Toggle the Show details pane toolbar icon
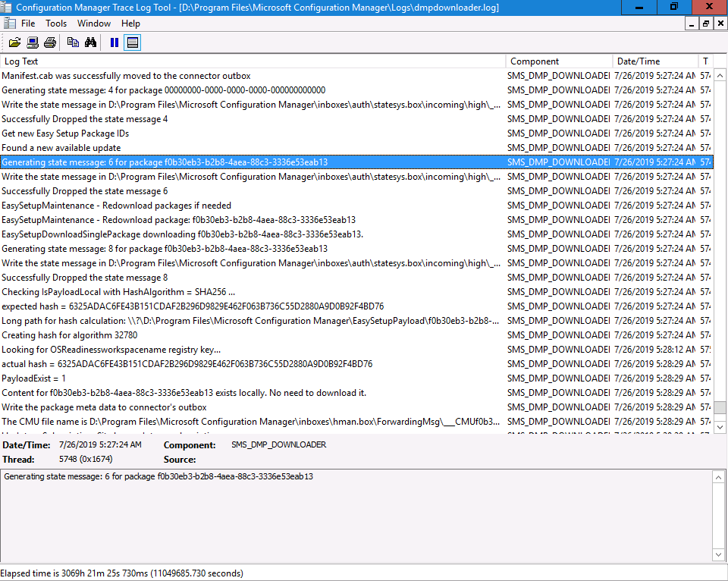The image size is (728, 581). coord(132,42)
